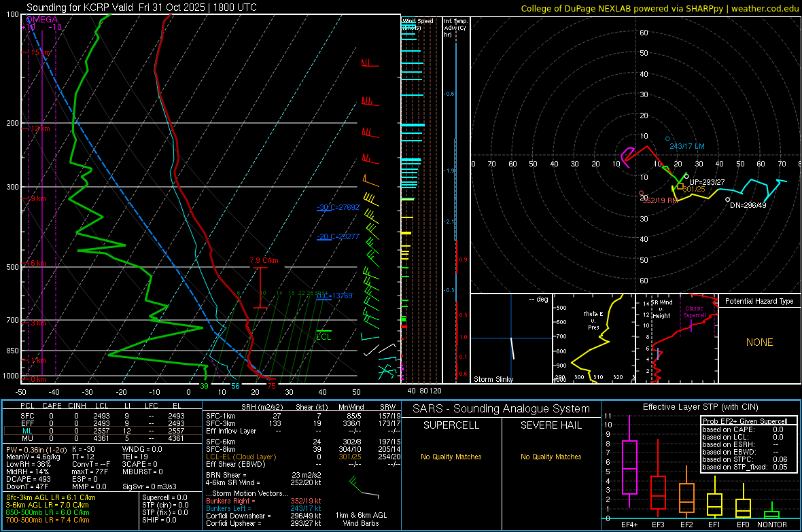
Task: Click the magenta EF4+ box plot
Action: click(629, 462)
